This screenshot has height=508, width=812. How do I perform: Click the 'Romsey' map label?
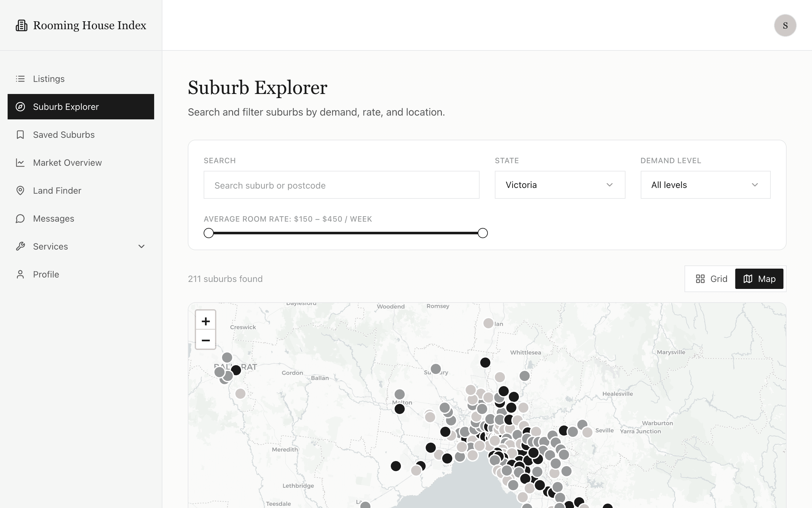(438, 306)
